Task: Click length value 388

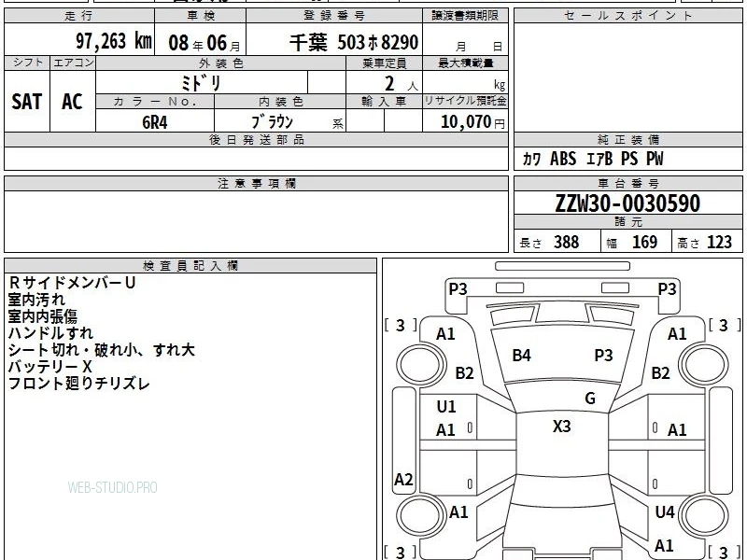Action: 567,242
